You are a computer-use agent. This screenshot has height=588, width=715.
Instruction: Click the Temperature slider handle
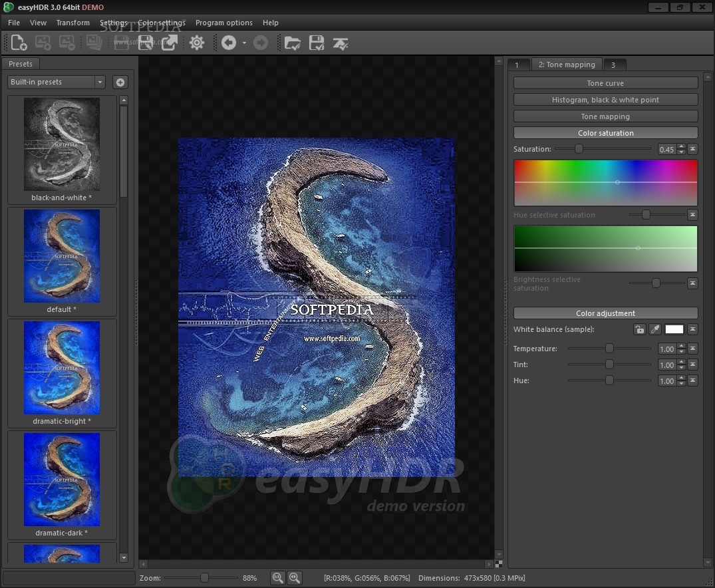click(x=610, y=349)
